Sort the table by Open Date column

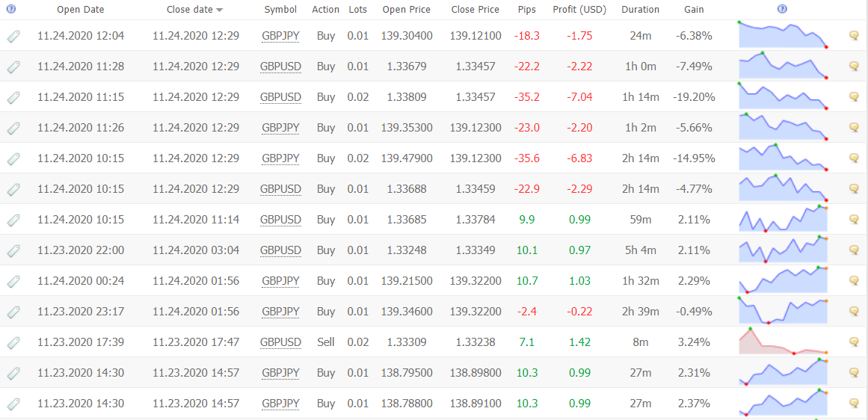tap(81, 10)
